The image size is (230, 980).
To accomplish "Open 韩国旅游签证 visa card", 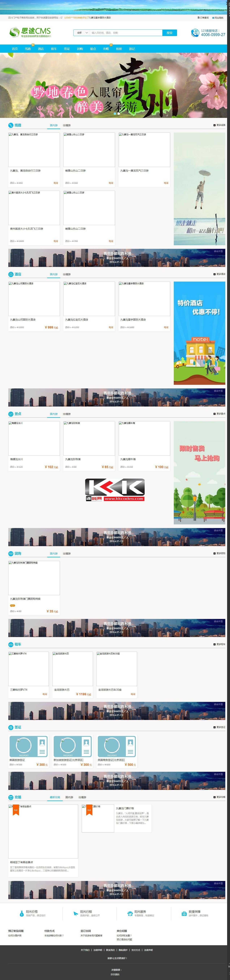I will pos(29,751).
